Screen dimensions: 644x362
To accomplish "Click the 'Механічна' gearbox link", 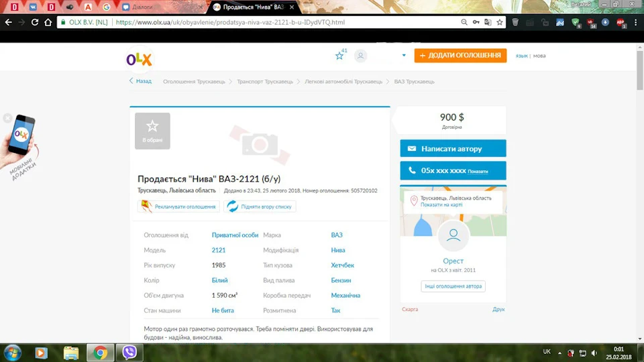I will (x=345, y=296).
